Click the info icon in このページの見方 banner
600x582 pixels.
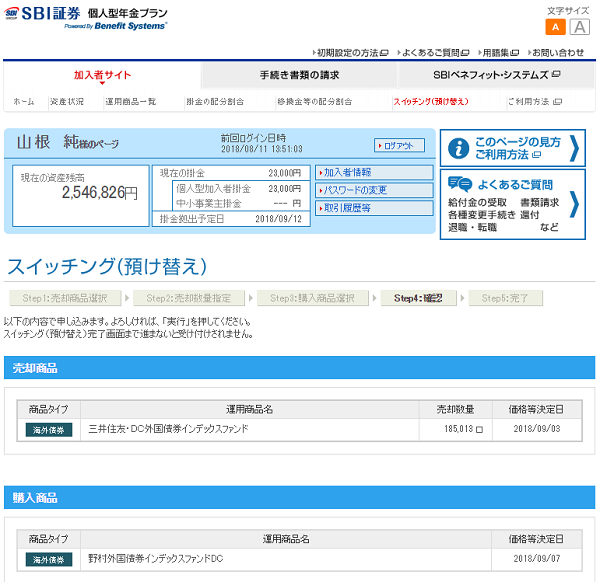[458, 148]
